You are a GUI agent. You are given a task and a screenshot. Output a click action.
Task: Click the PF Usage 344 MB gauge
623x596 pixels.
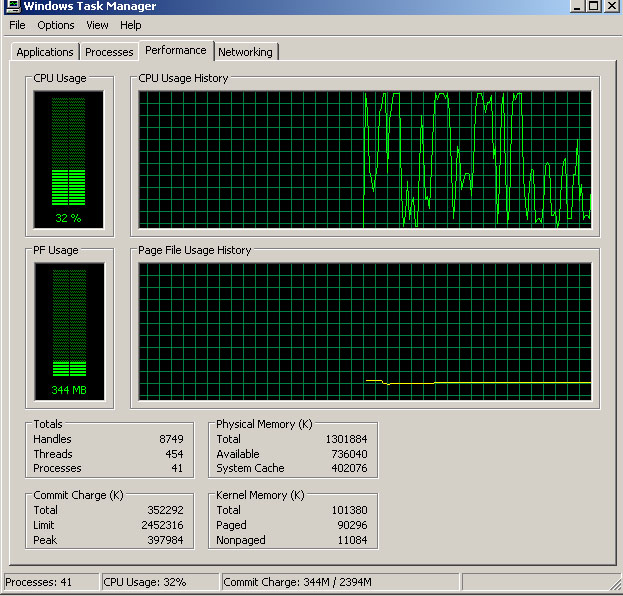[70, 331]
